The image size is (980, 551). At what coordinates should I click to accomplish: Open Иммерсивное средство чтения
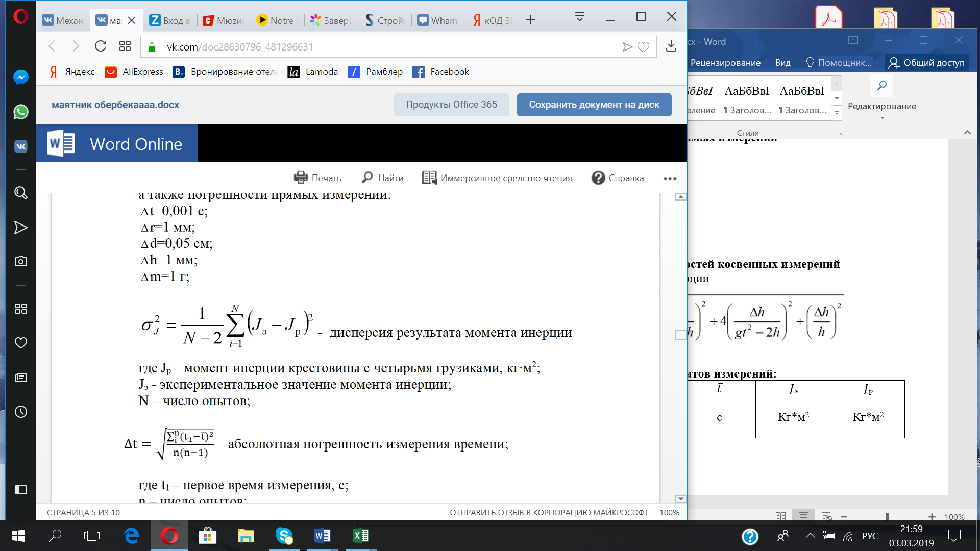(497, 178)
